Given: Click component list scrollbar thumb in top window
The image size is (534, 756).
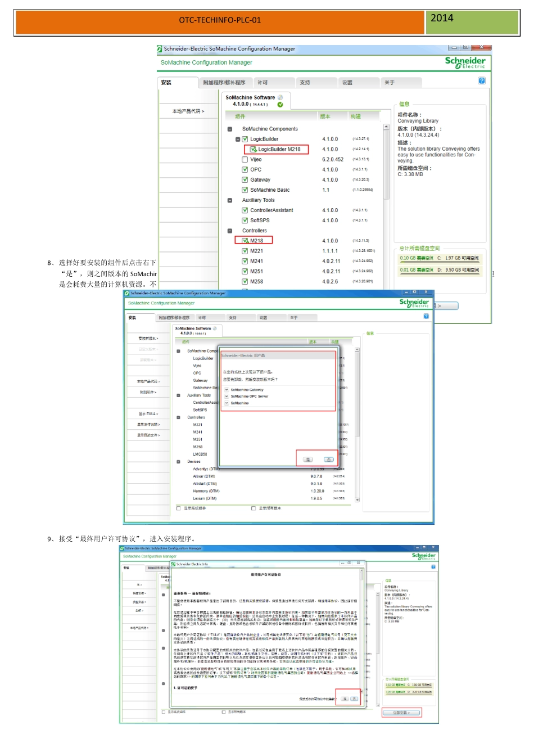Looking at the screenshot, I should click(x=386, y=165).
